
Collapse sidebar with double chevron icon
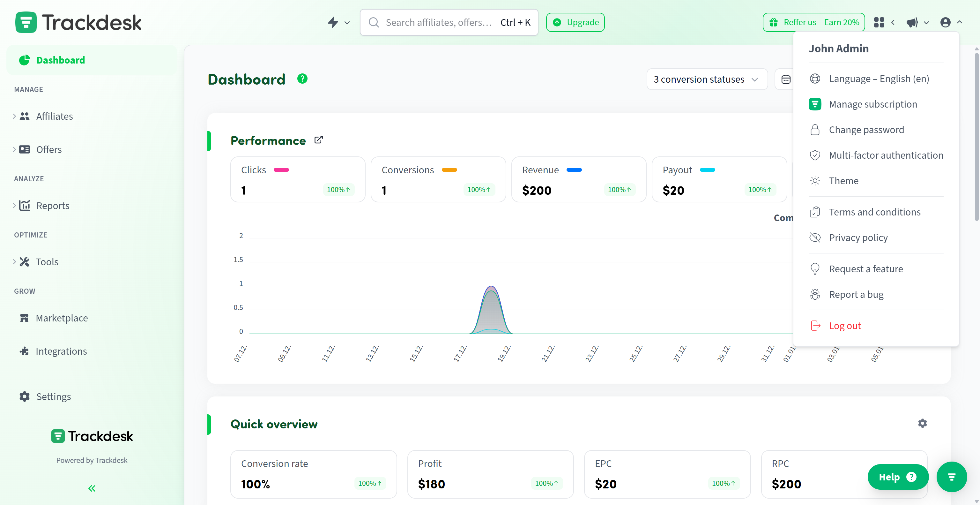pos(92,488)
